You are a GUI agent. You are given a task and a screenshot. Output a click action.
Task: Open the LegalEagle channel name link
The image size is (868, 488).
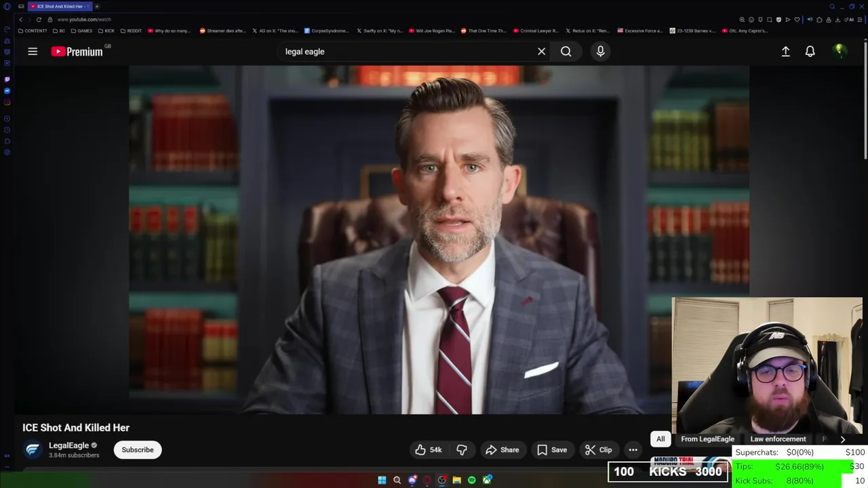(68, 445)
